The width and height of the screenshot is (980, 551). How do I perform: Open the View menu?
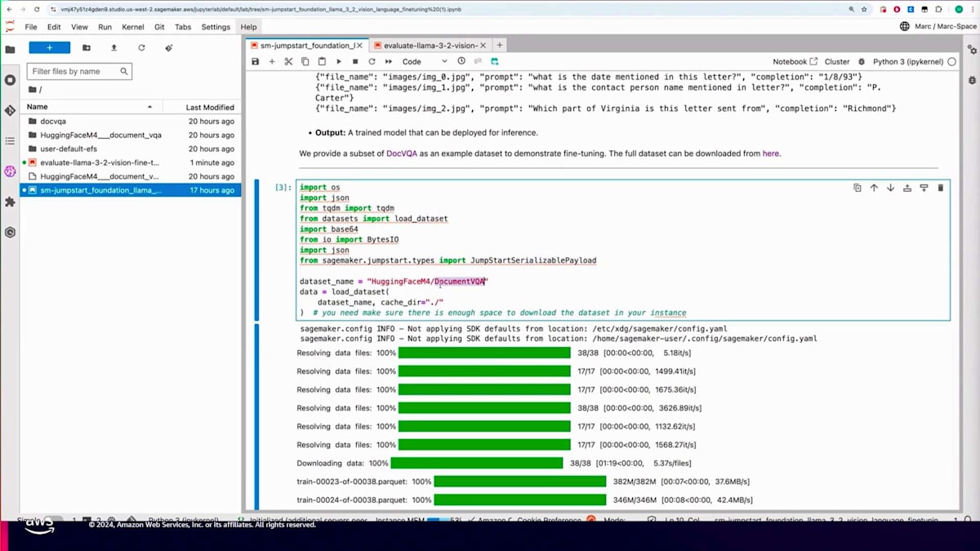(x=79, y=27)
